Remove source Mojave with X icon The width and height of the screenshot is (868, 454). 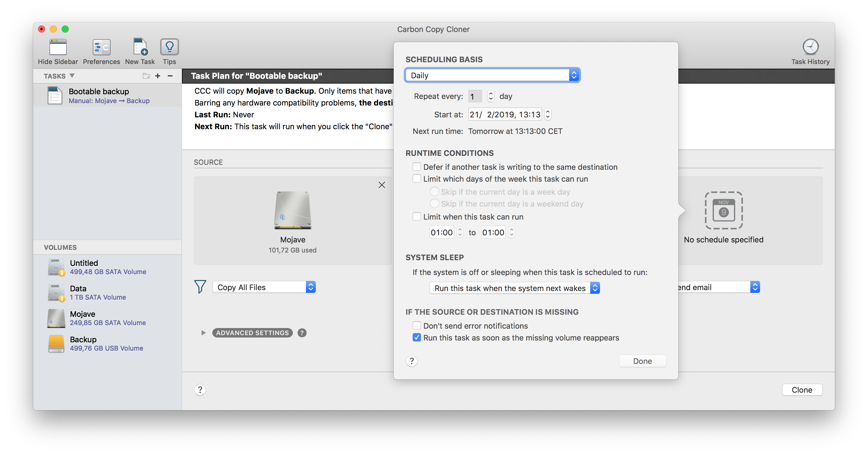pyautogui.click(x=382, y=185)
